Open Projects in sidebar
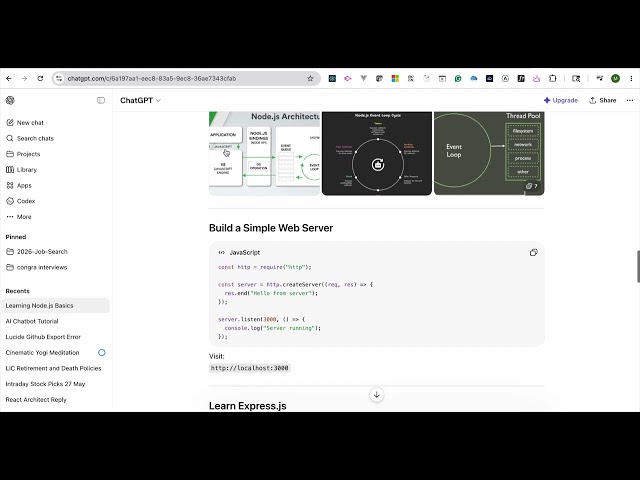Image resolution: width=640 pixels, height=480 pixels. click(23, 154)
